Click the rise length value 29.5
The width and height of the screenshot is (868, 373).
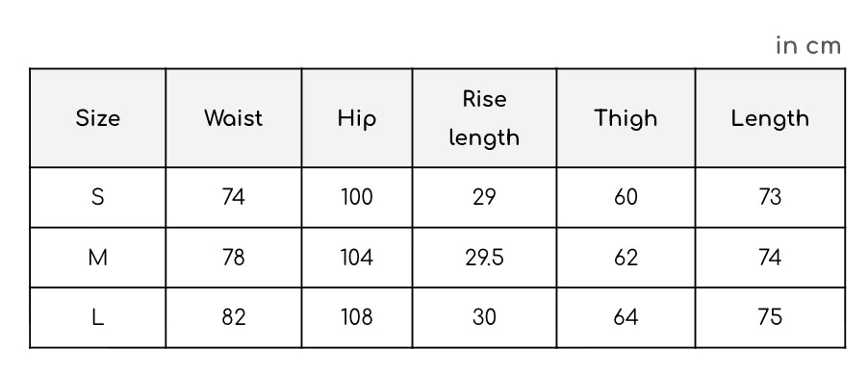click(x=484, y=258)
